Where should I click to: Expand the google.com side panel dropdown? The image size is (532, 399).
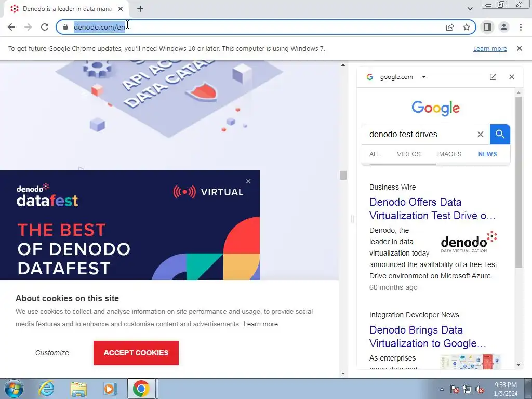coord(424,77)
